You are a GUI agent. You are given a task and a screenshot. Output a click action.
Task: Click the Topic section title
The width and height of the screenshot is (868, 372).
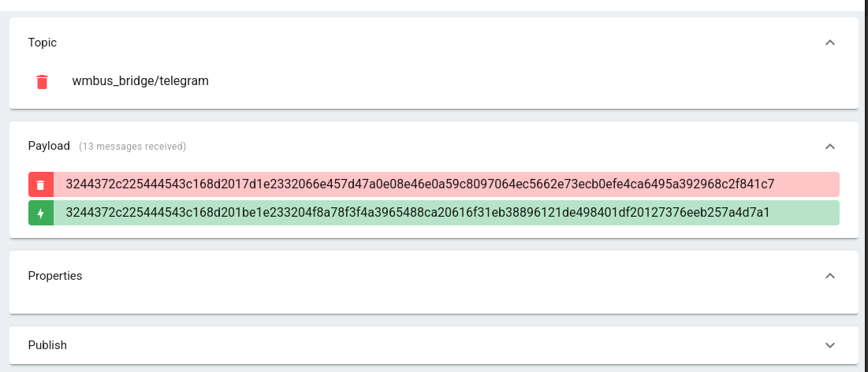tap(43, 43)
